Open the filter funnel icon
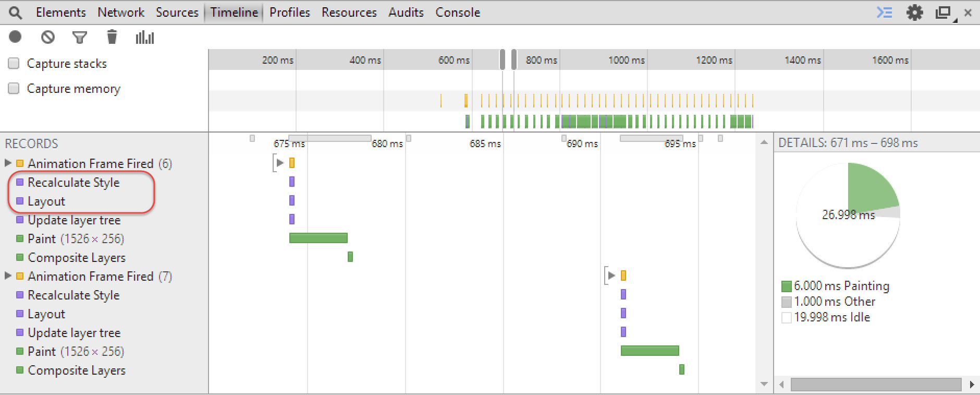 coord(80,37)
